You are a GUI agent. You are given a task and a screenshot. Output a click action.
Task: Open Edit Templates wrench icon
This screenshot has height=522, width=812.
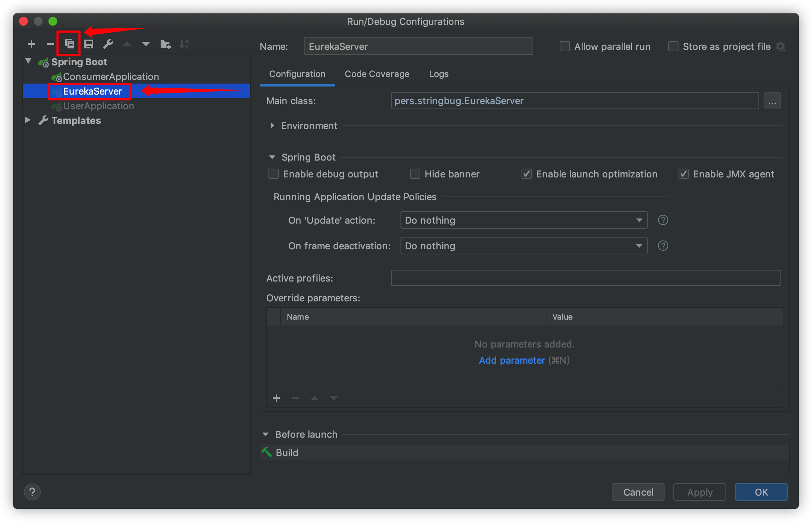point(108,44)
